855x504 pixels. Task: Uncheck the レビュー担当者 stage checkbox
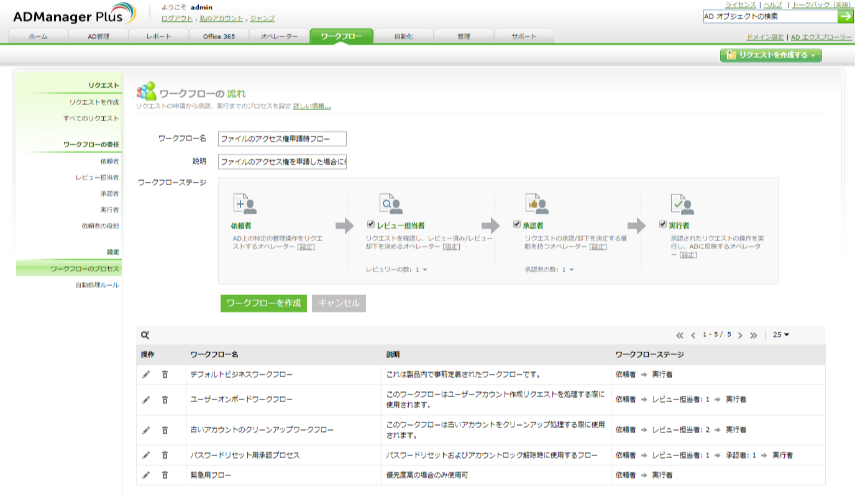point(371,224)
